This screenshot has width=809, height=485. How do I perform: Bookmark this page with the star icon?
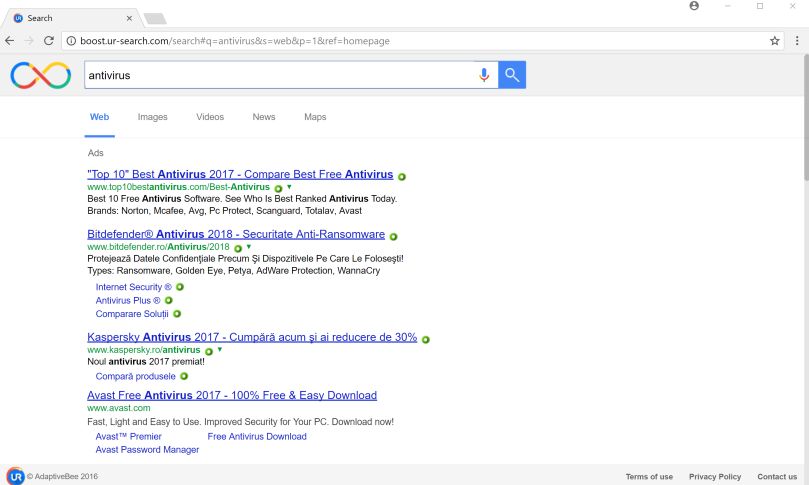774,41
